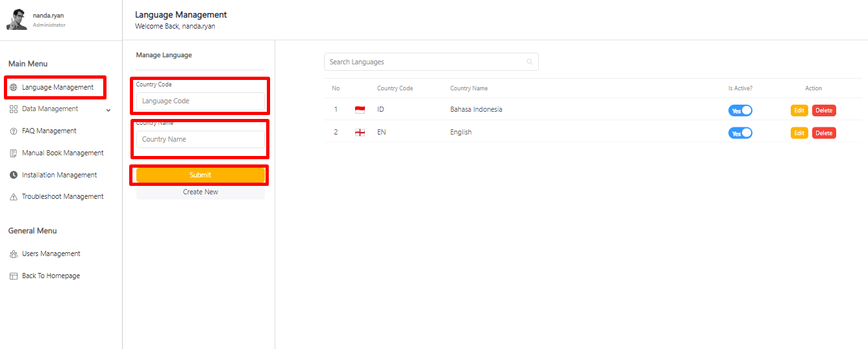Viewport: 868px width, 349px height.
Task: Click the Create New button
Action: [x=201, y=192]
